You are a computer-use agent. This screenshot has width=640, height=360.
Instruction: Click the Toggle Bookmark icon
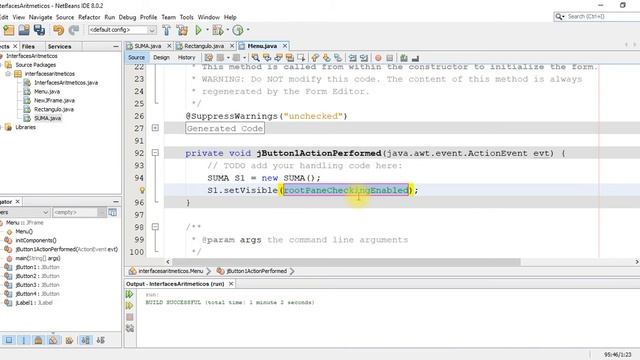[338, 58]
